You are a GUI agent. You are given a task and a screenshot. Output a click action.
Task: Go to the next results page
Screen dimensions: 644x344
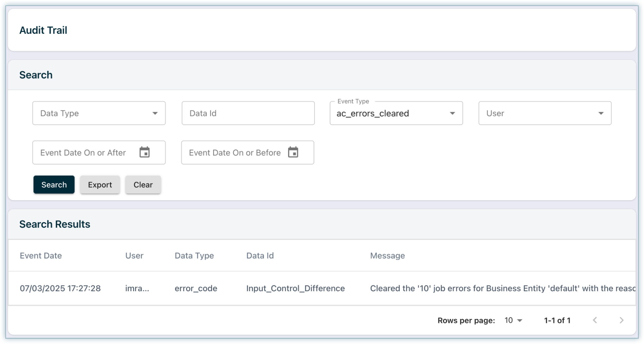coord(621,320)
